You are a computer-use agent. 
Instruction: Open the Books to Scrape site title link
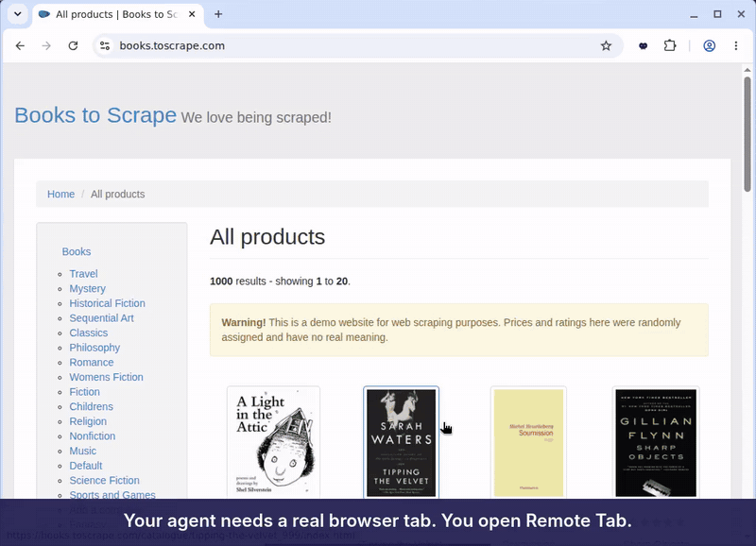(x=95, y=115)
